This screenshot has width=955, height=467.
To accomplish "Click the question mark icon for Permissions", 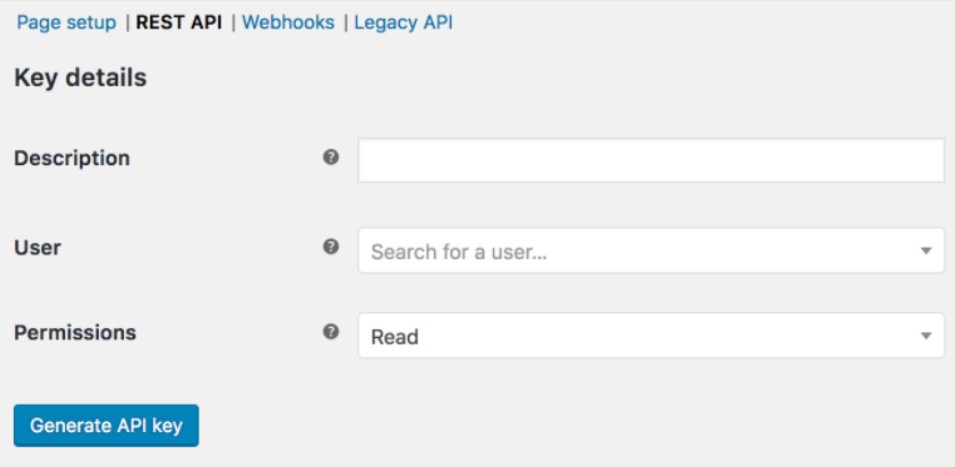I will click(x=331, y=332).
